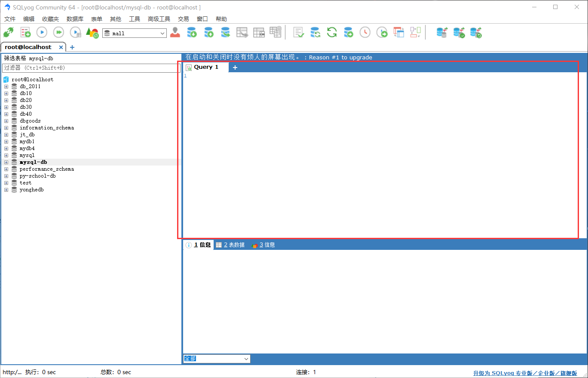
Task: Click red and blue tables icon
Action: point(399,33)
